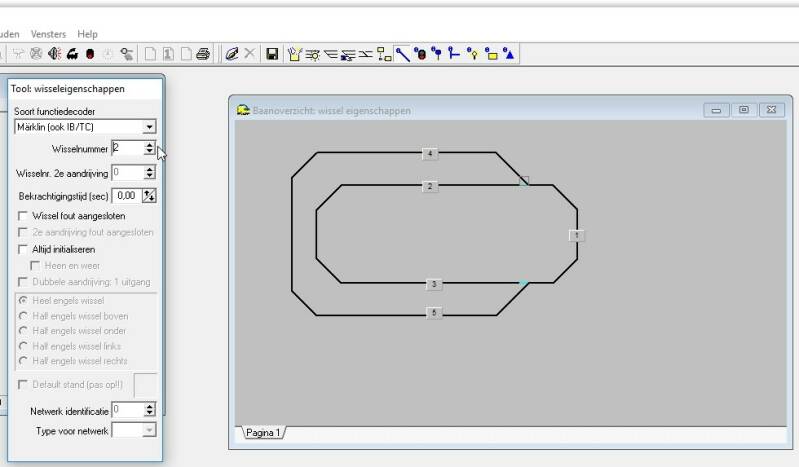Click the Bekrachtigingstijd spinner arrows
Screen dimensions: 799x467
[149, 195]
